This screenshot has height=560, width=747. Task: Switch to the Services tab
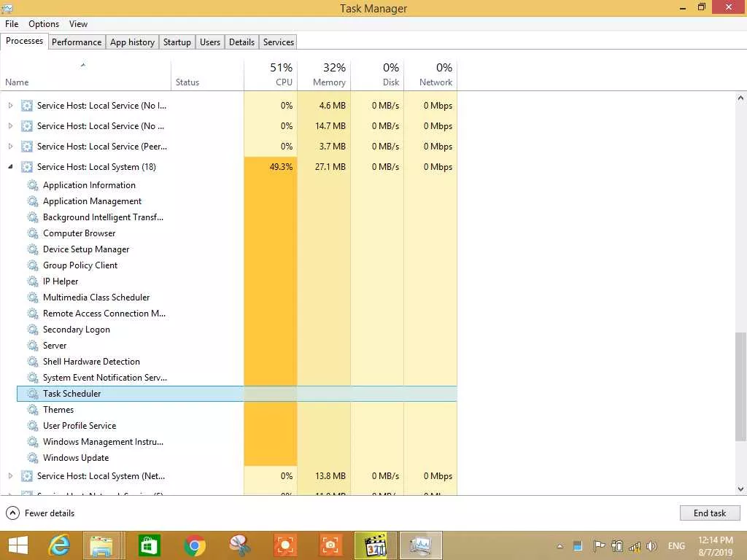(279, 42)
